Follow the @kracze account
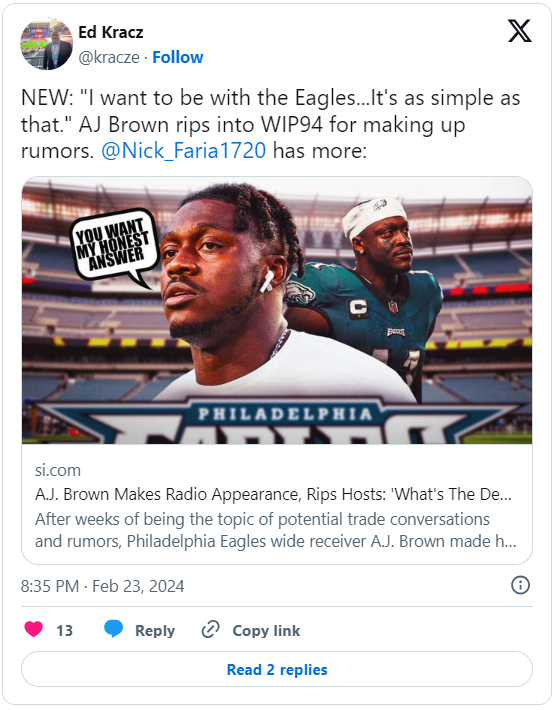 point(177,58)
